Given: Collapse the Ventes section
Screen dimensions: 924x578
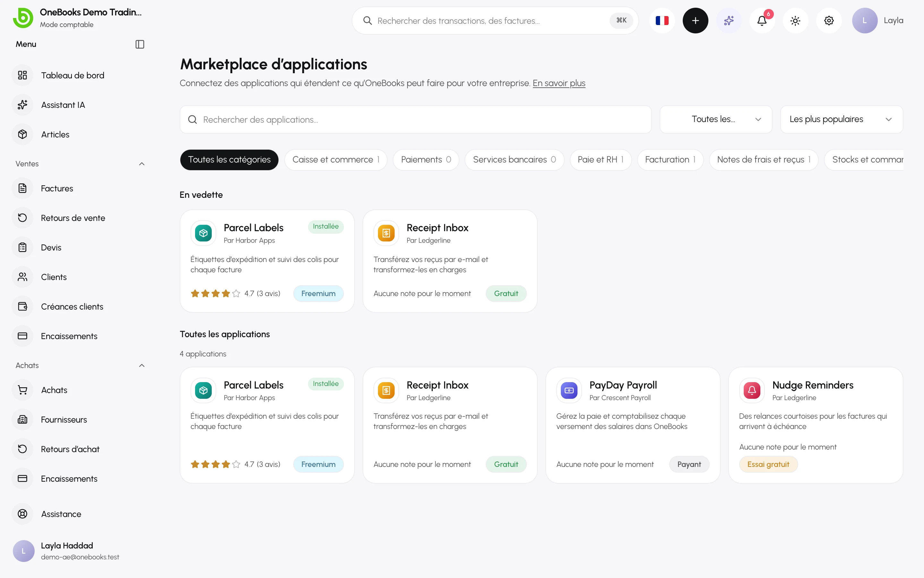Looking at the screenshot, I should coord(142,164).
